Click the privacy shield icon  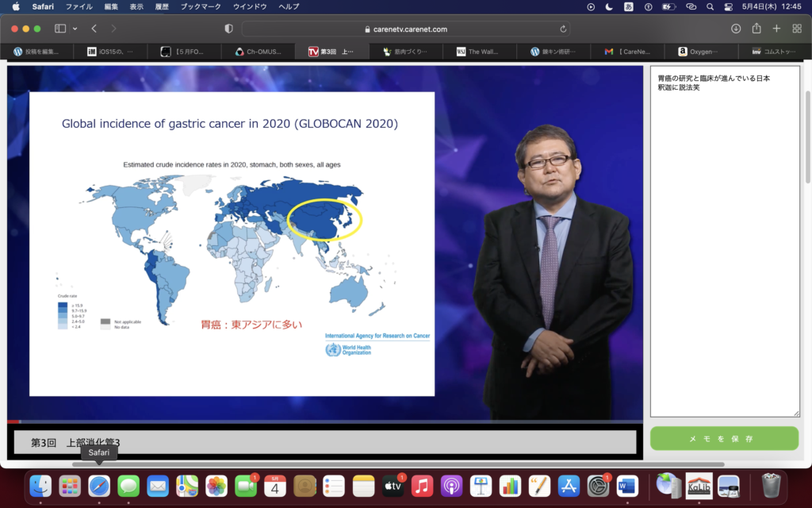[x=229, y=29]
